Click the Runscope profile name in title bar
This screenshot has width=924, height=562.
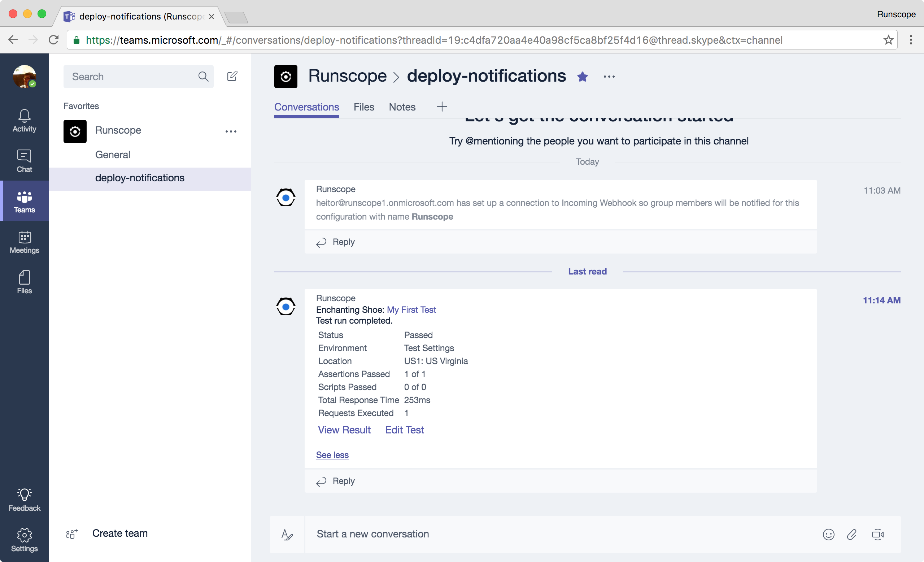[896, 14]
